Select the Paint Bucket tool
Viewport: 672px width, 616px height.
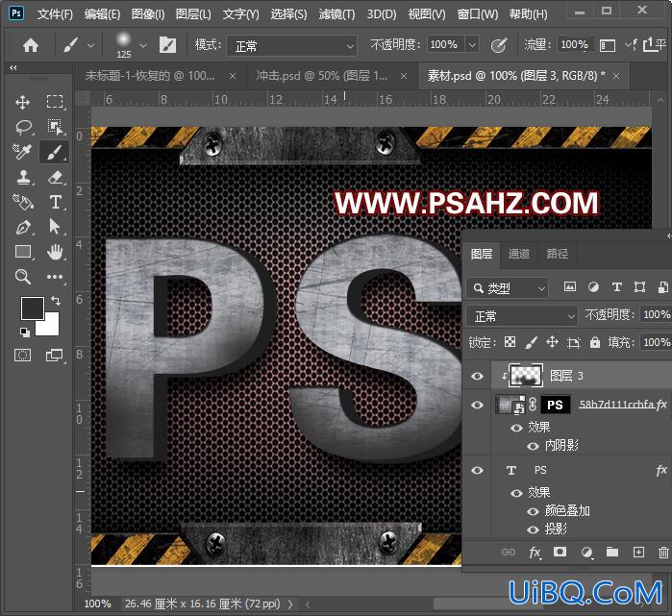pyautogui.click(x=23, y=202)
